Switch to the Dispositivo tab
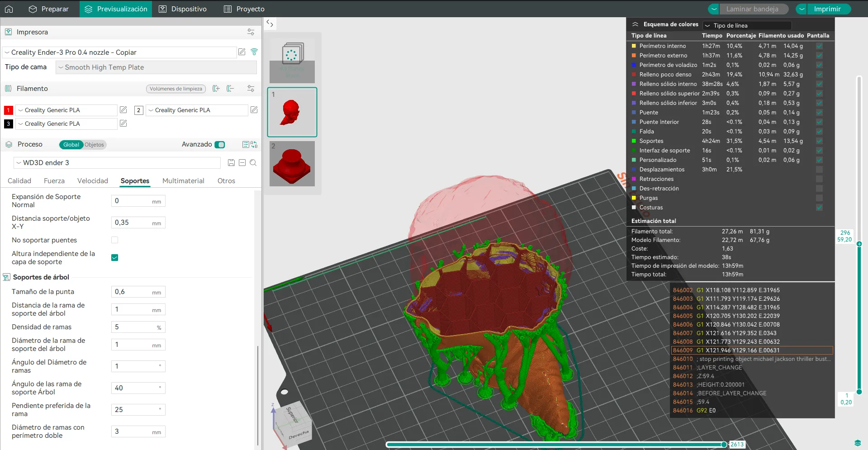Screen dimensions: 868x450 pos(183,9)
